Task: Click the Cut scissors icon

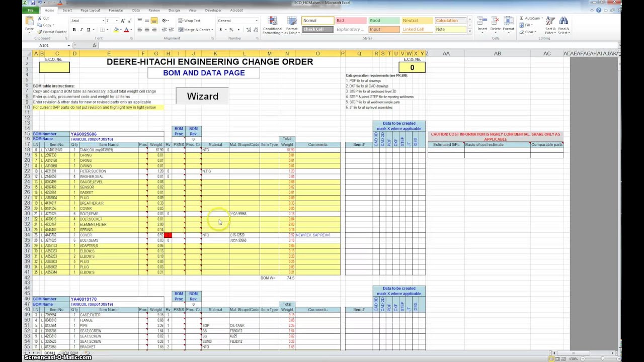Action: 39,19
